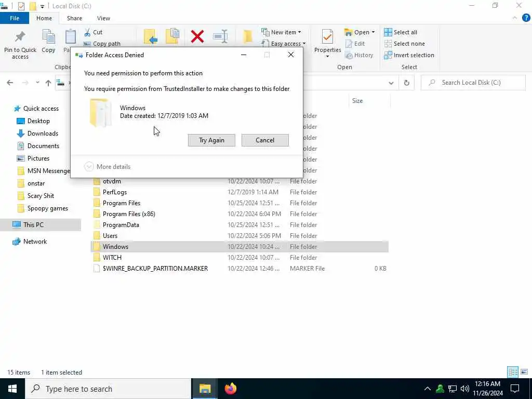532x399 pixels.
Task: Select the ProgramData folder
Action: 240,224
